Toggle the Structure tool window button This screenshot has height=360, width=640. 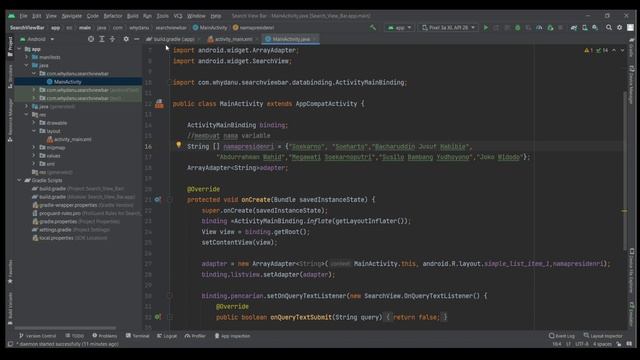10,76
